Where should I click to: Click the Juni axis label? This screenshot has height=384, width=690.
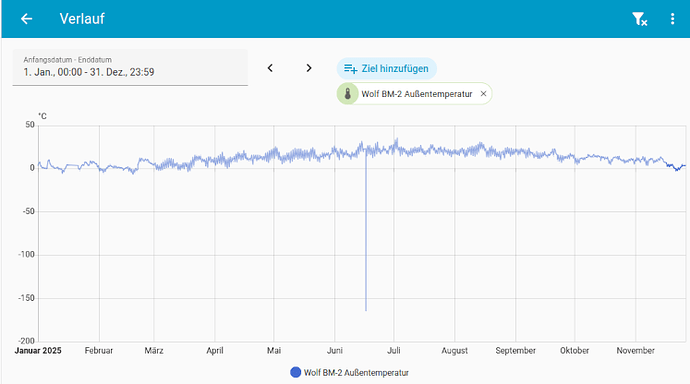tap(334, 351)
